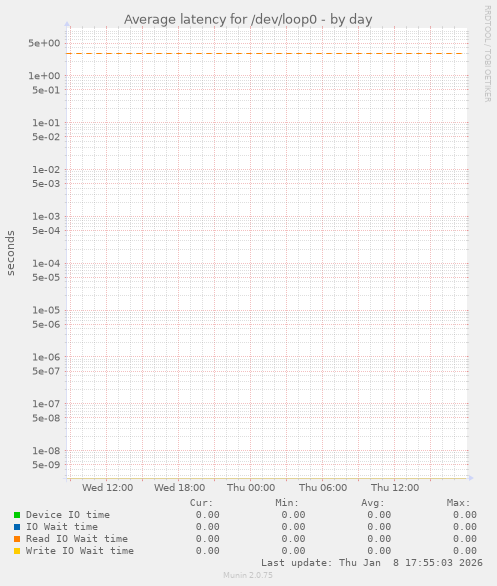
Task: Click the '1e-01' y-axis tick label
Action: (46, 123)
